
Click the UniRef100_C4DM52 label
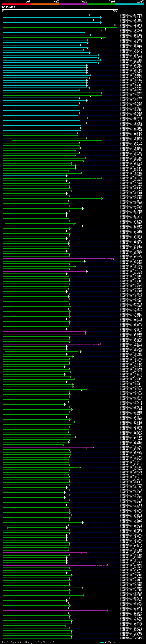tap(131, 208)
